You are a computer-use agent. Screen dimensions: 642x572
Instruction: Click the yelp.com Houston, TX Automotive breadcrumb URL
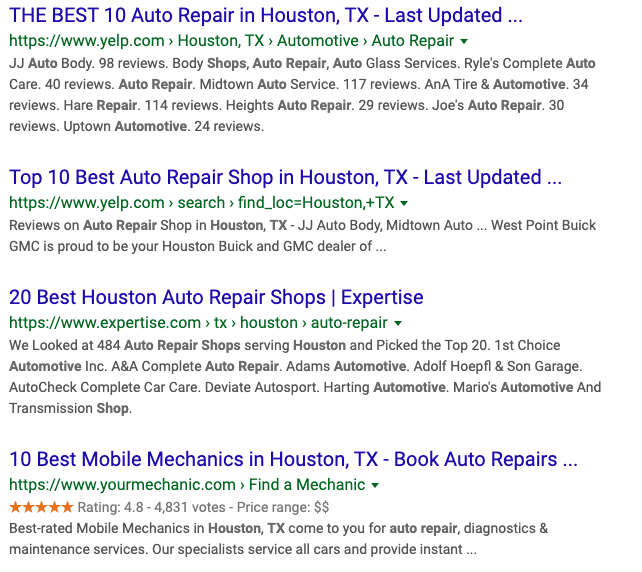(231, 41)
